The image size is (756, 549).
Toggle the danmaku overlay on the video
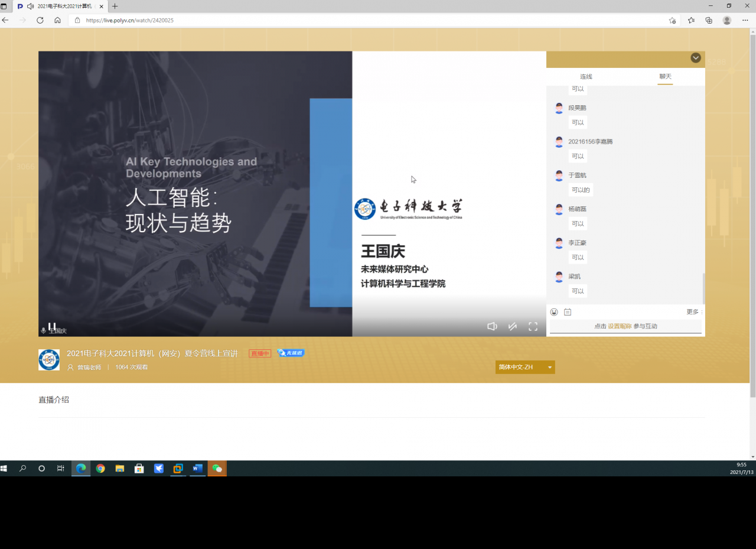(x=513, y=326)
